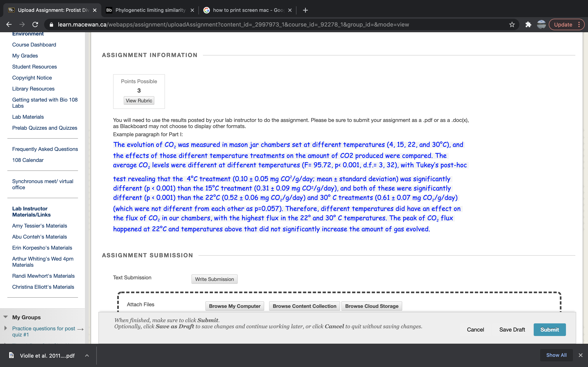Switch to Phylogenetic limiting similarity tab
The height and width of the screenshot is (367, 588).
[x=150, y=10]
